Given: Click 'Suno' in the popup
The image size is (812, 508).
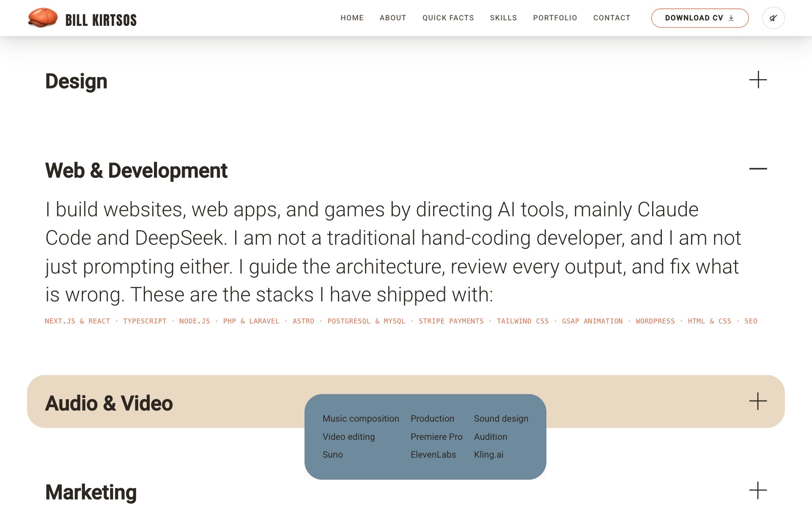Looking at the screenshot, I should point(332,455).
